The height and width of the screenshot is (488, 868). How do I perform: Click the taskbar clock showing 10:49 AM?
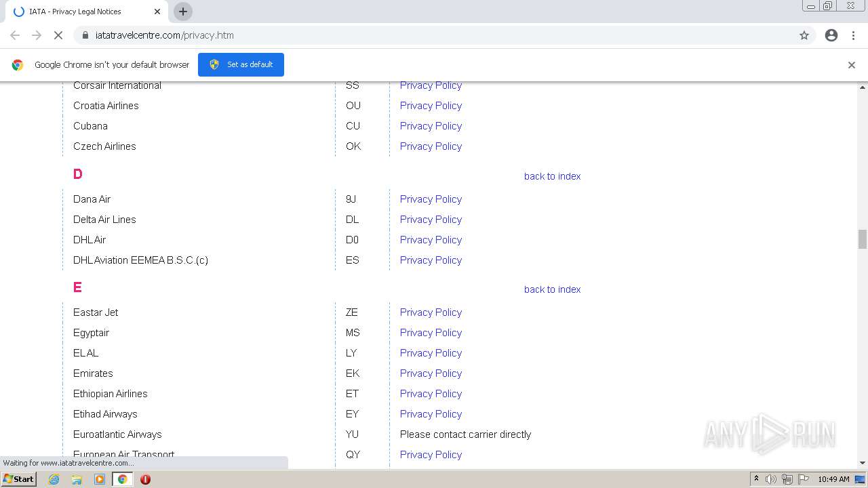[x=833, y=479]
